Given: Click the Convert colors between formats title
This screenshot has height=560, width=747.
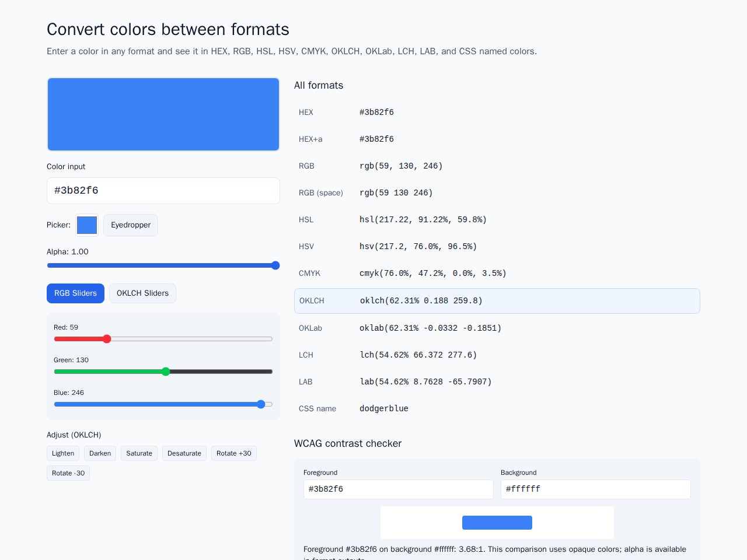Looking at the screenshot, I should pyautogui.click(x=168, y=29).
